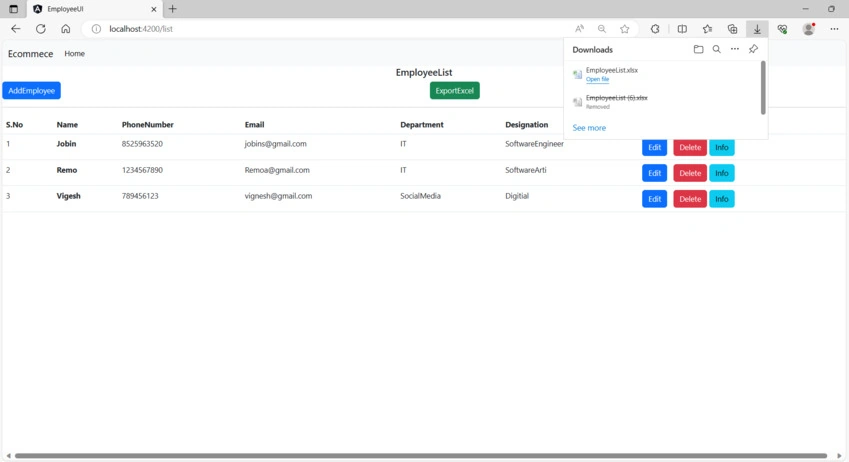Open Browser essentials heart icon
This screenshot has height=462, width=849.
click(x=782, y=29)
